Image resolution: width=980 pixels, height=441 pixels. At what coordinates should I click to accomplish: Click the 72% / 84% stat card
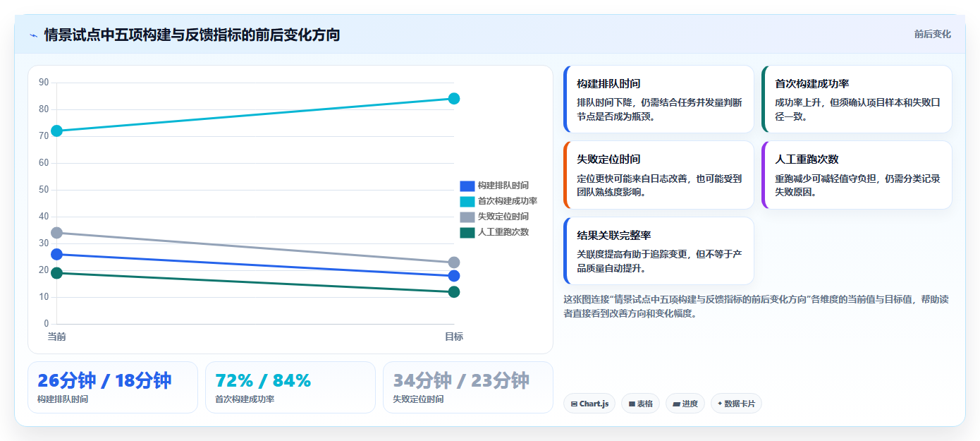290,387
